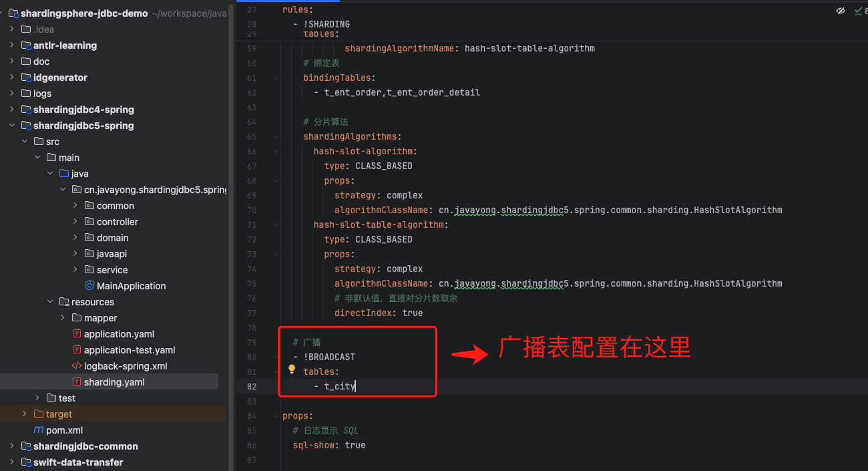
Task: Open application-test.yaml in the project tree
Action: 129,350
